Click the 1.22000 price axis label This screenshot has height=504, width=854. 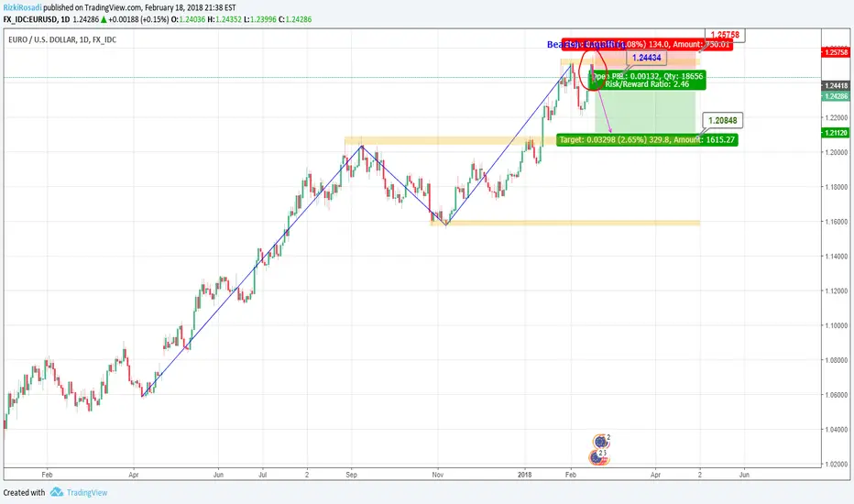838,117
